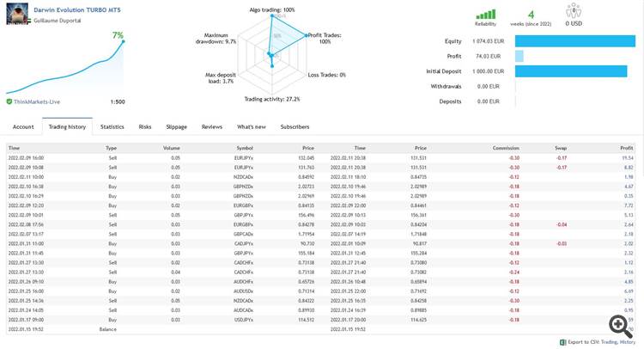This screenshot has height=349, width=644.
Task: Export the Trading data to CSV
Action: coord(609,342)
